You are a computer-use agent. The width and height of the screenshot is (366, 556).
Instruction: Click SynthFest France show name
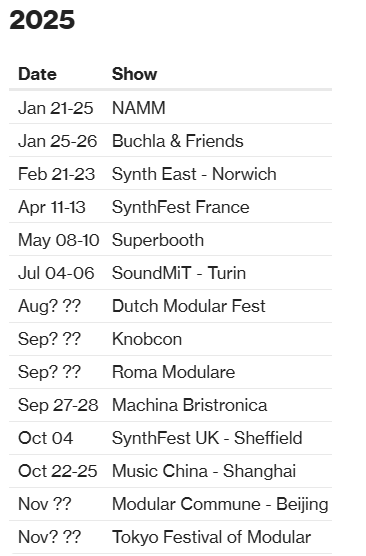pos(181,207)
